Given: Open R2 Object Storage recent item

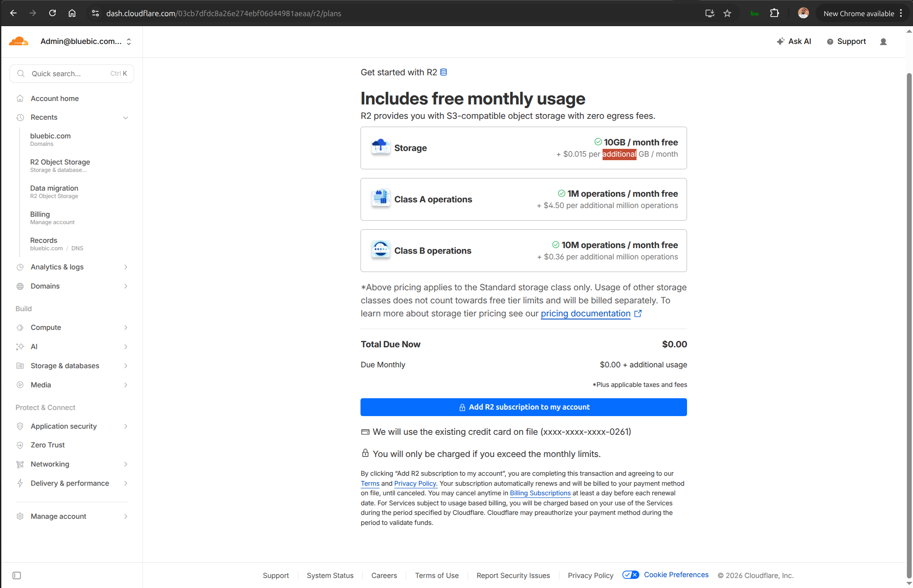Looking at the screenshot, I should click(60, 162).
